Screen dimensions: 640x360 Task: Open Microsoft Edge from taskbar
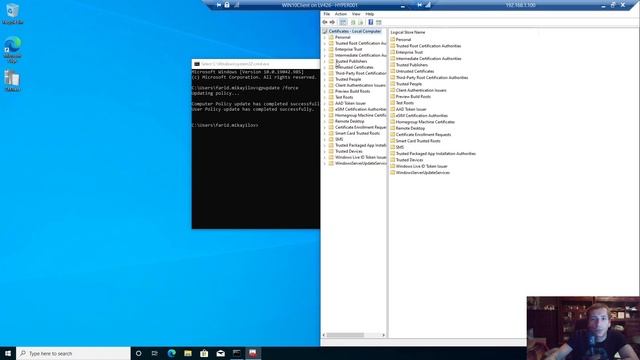[x=171, y=353]
